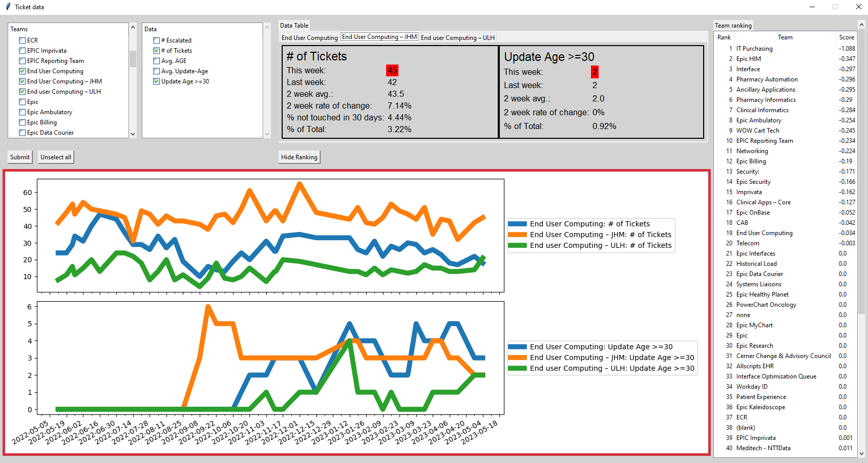868x463 pixels.
Task: Select the End User Computing – JHM tab
Action: pyautogui.click(x=379, y=37)
